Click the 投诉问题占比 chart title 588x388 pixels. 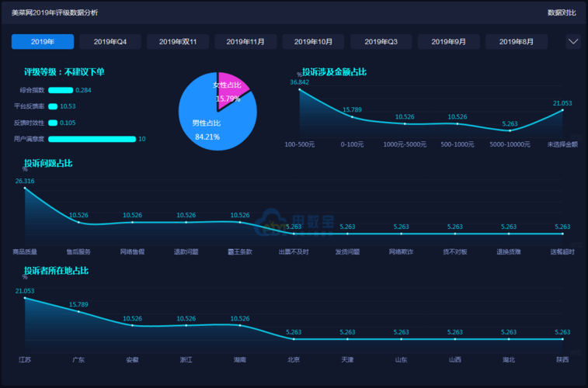pyautogui.click(x=48, y=163)
